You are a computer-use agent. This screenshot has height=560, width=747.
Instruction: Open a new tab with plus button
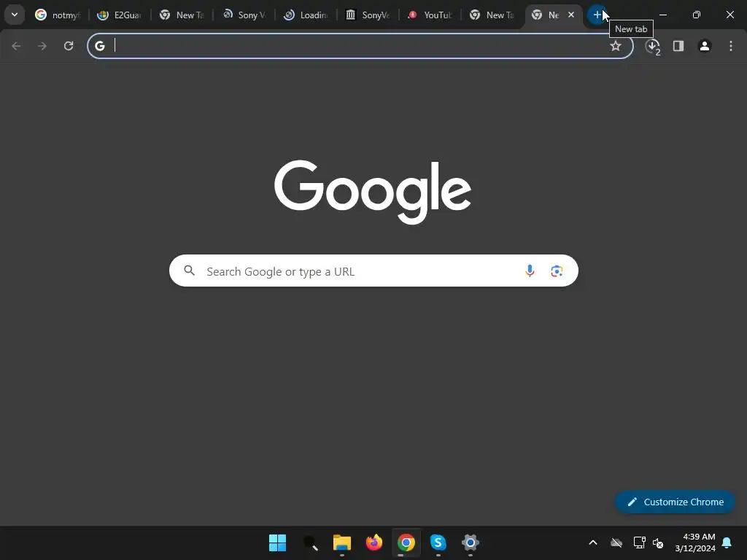[597, 15]
